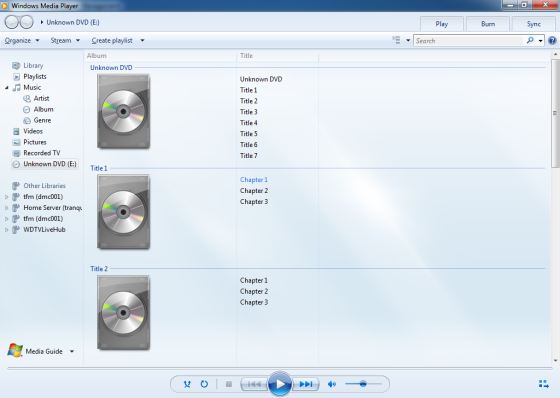
Task: Toggle repeat playback
Action: [x=204, y=384]
